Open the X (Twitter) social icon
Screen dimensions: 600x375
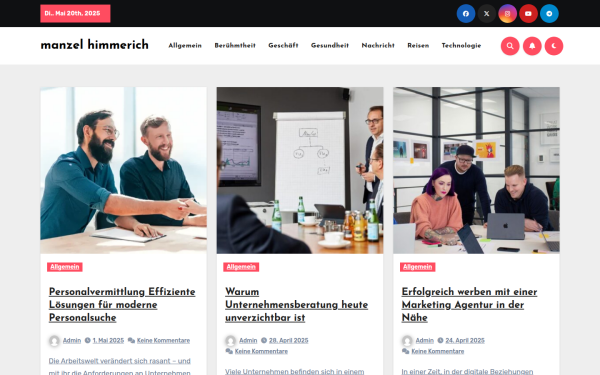tap(487, 14)
